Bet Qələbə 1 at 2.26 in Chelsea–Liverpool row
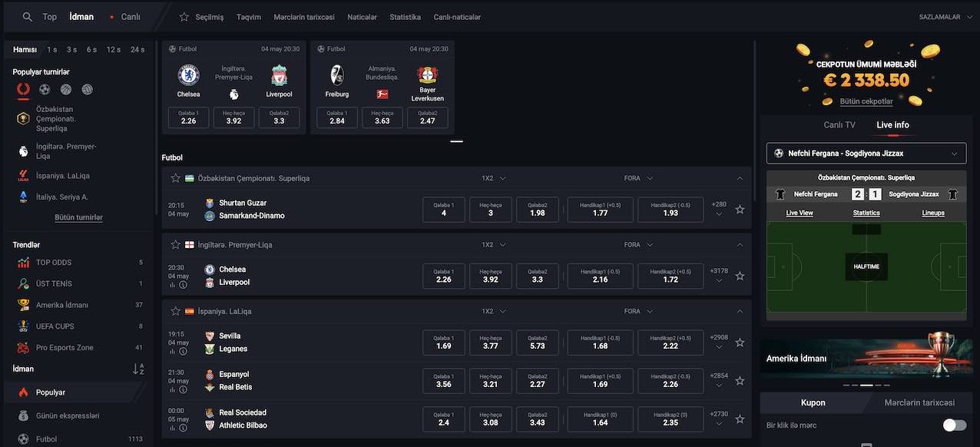 [x=444, y=276]
